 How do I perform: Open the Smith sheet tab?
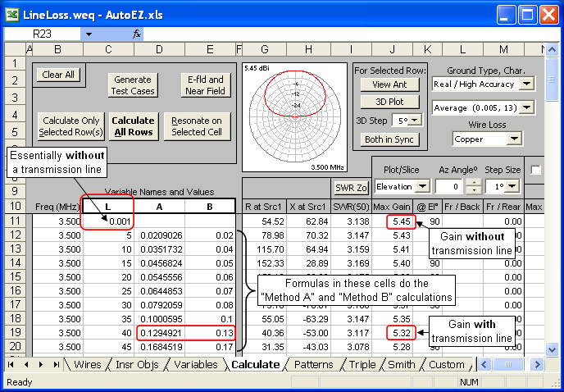pyautogui.click(x=402, y=365)
